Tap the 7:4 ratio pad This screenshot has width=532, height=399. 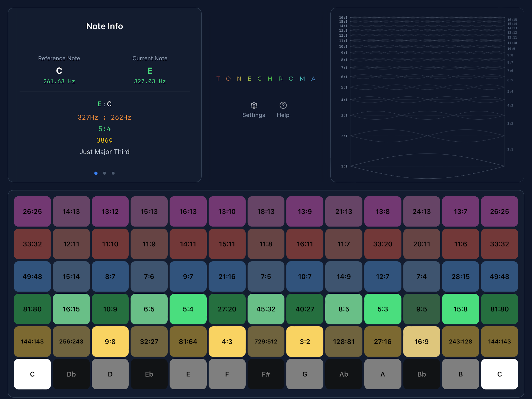[x=422, y=276]
